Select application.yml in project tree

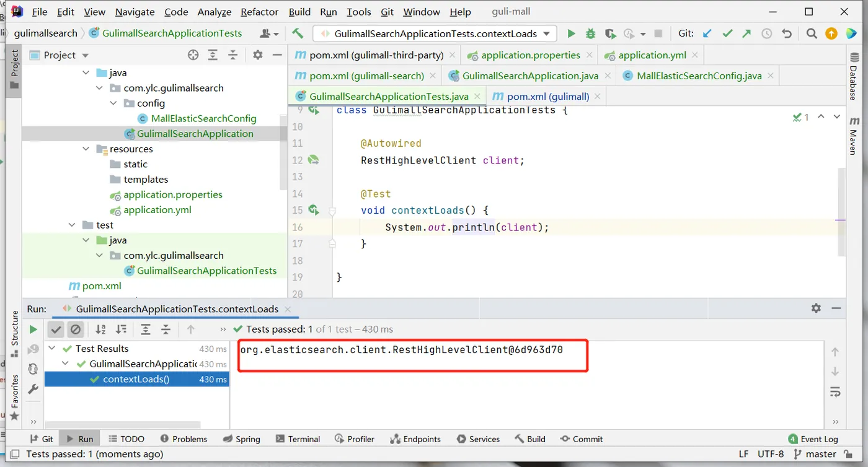click(157, 210)
